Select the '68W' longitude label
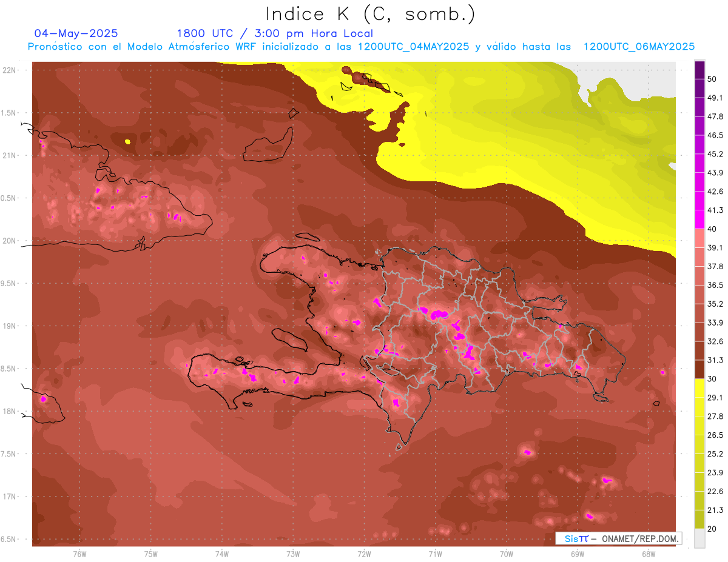Screen dimensions: 728x562 tap(649, 554)
